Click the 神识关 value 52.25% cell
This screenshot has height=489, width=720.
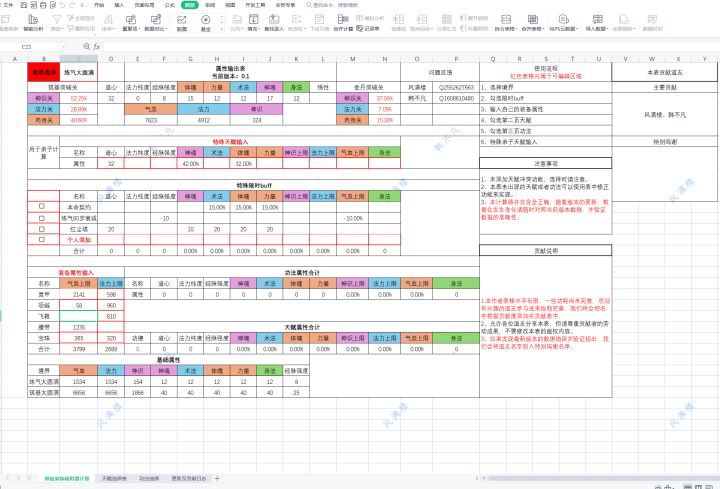[79, 98]
